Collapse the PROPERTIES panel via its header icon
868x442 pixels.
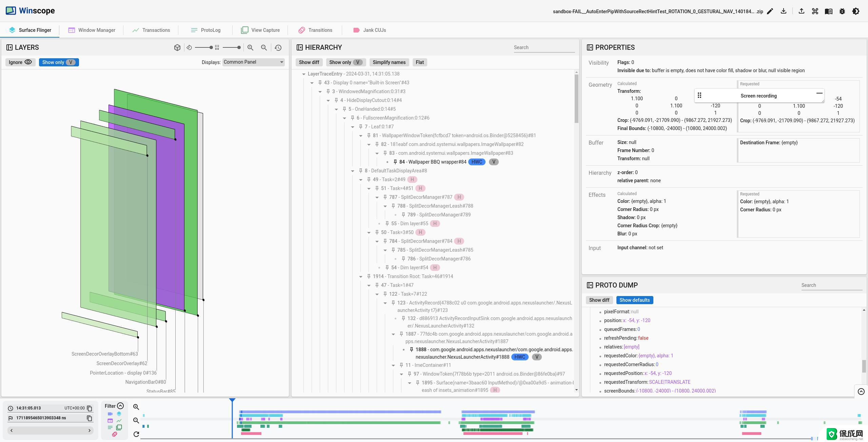click(x=590, y=47)
